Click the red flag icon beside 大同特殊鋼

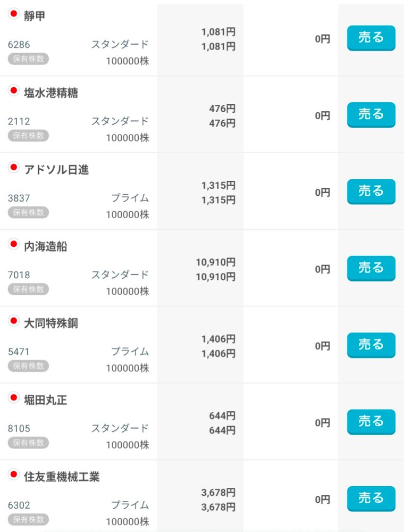pyautogui.click(x=14, y=321)
